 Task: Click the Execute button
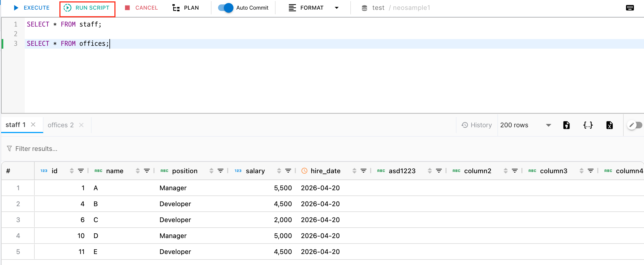click(x=31, y=8)
